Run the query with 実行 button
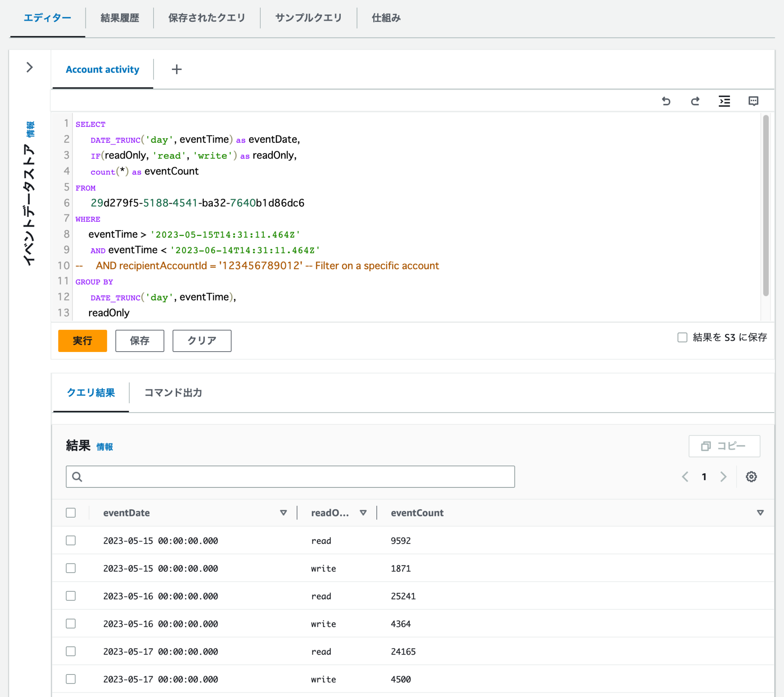 pyautogui.click(x=82, y=340)
